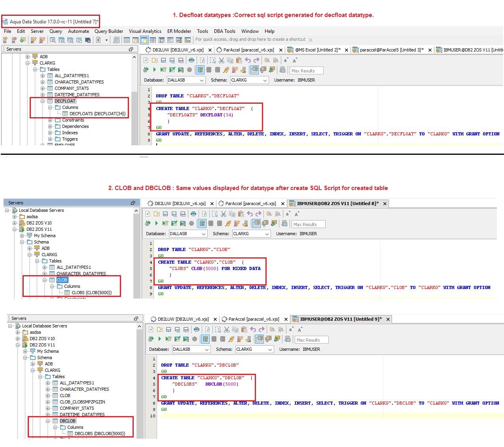Select DECFLOATS (DECFLOAT(34)) column in tree
Image resolution: width=504 pixels, height=447 pixels.
tap(94, 114)
